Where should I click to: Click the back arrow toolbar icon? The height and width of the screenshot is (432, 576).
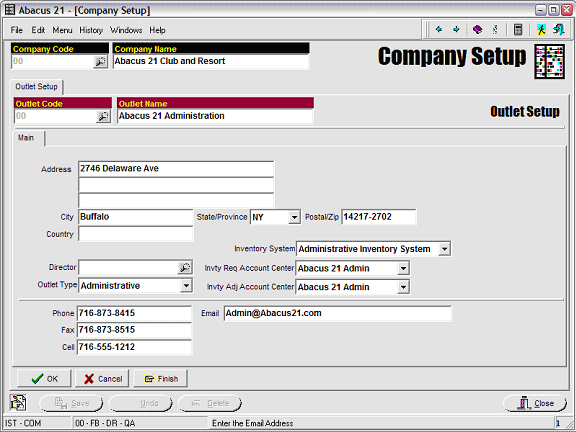point(439,29)
